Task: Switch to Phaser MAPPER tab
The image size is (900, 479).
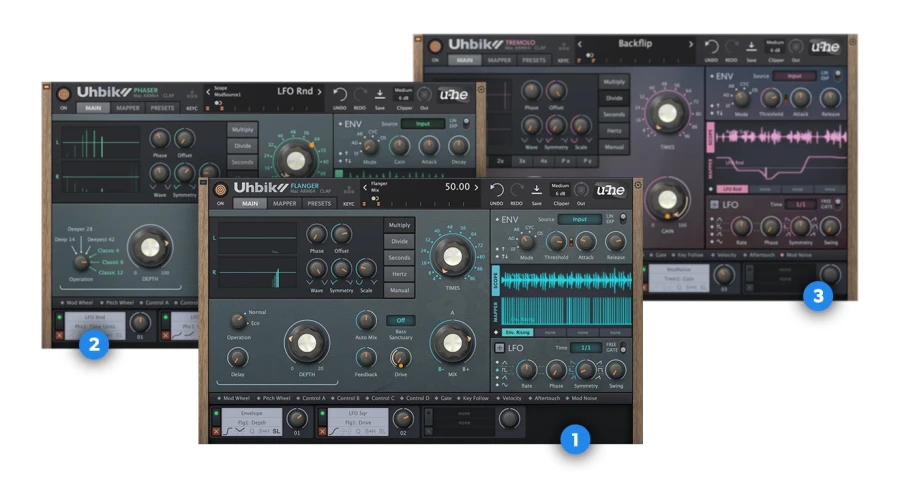Action: coord(127,108)
